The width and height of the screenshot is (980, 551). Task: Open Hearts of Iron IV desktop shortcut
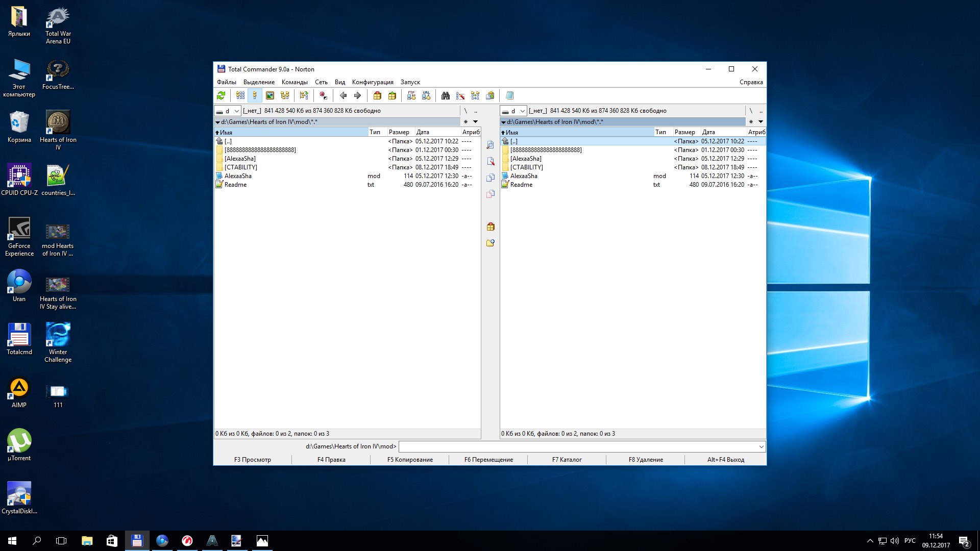coord(58,130)
